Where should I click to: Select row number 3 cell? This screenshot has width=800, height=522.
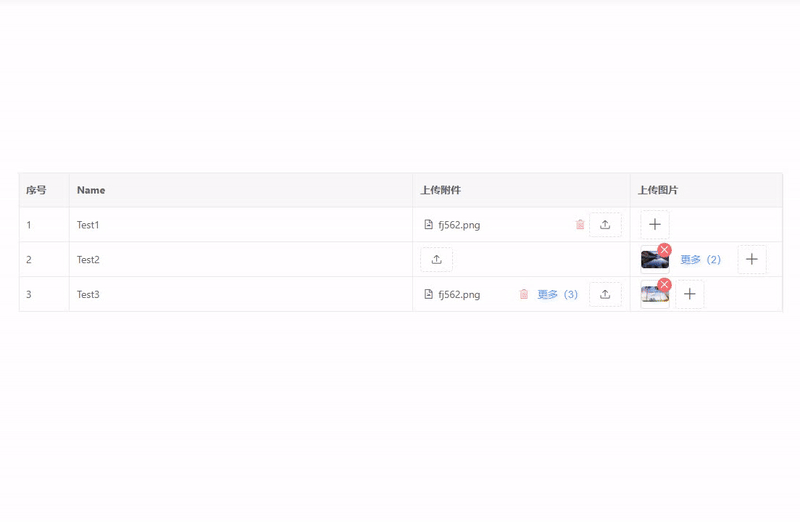pos(44,294)
